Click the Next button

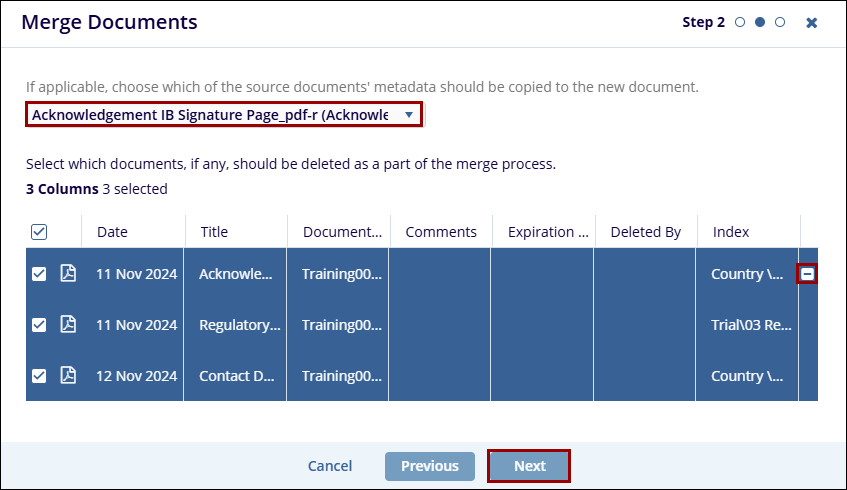pyautogui.click(x=529, y=466)
